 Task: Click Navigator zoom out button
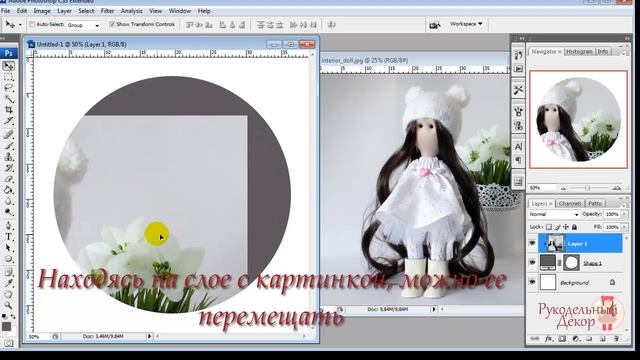pyautogui.click(x=563, y=188)
